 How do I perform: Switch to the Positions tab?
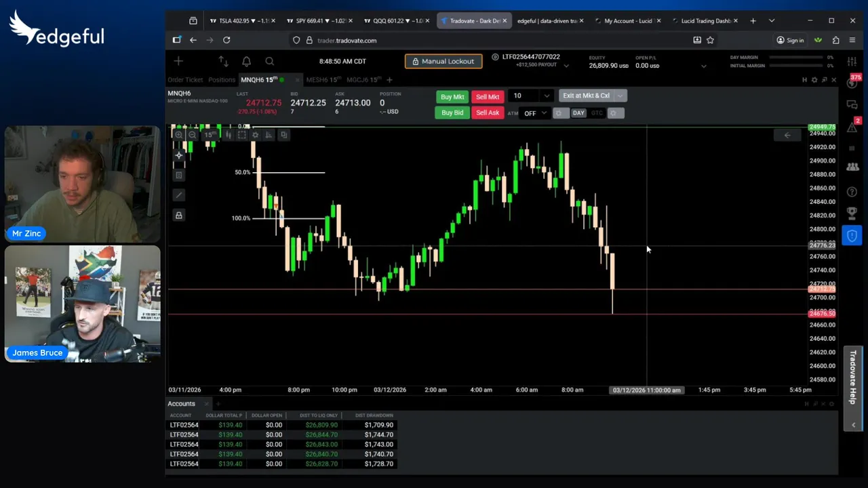pyautogui.click(x=222, y=80)
